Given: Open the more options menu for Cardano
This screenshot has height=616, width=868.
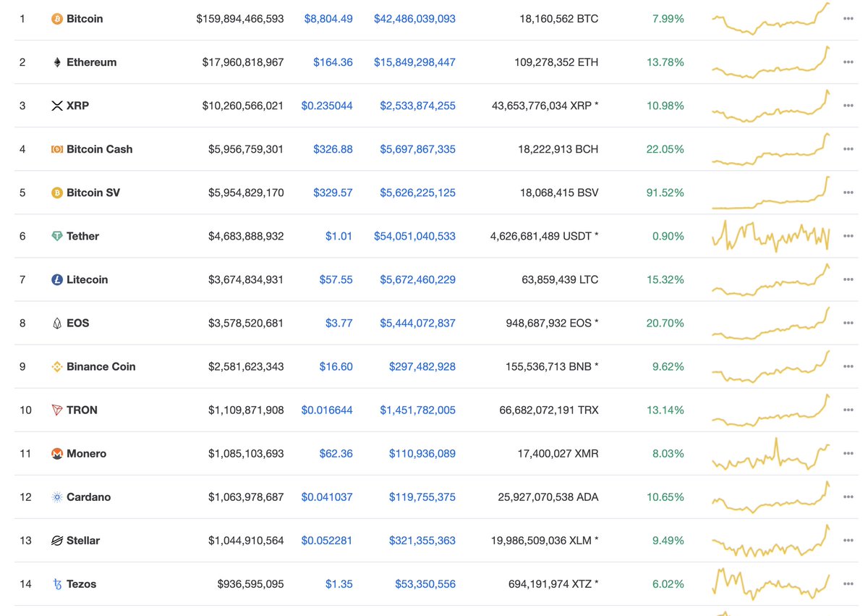Looking at the screenshot, I should pos(848,497).
